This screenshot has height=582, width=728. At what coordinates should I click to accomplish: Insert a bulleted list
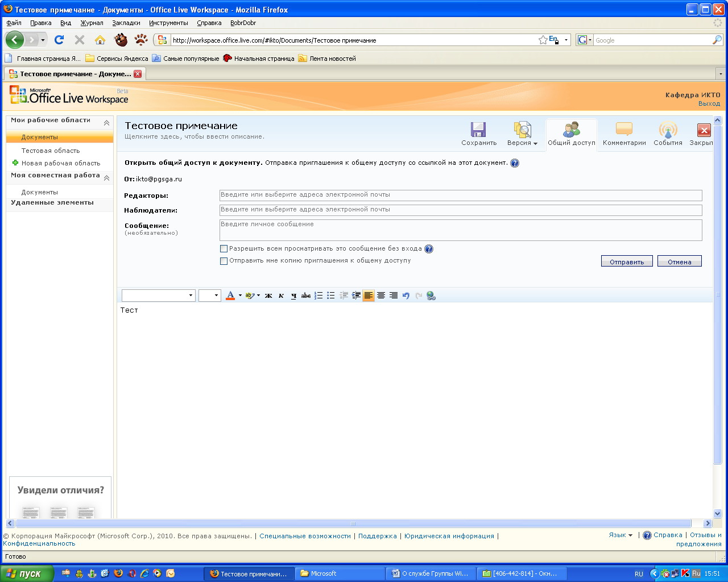(x=331, y=296)
